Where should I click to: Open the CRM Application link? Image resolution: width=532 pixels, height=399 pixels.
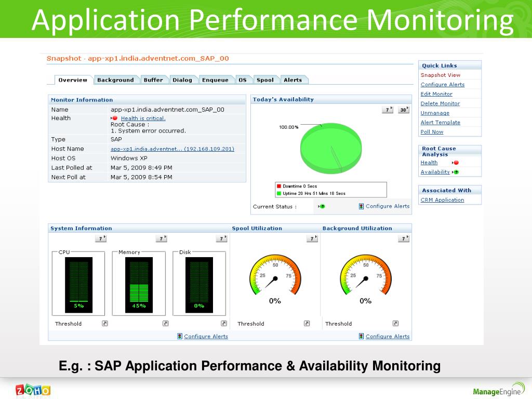(x=443, y=200)
